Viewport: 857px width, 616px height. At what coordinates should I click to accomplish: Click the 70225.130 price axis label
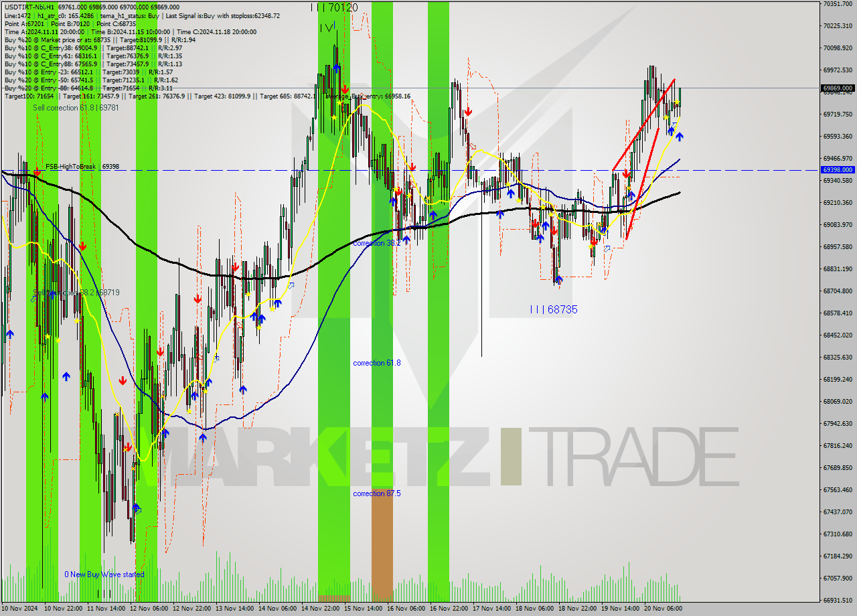[838, 25]
